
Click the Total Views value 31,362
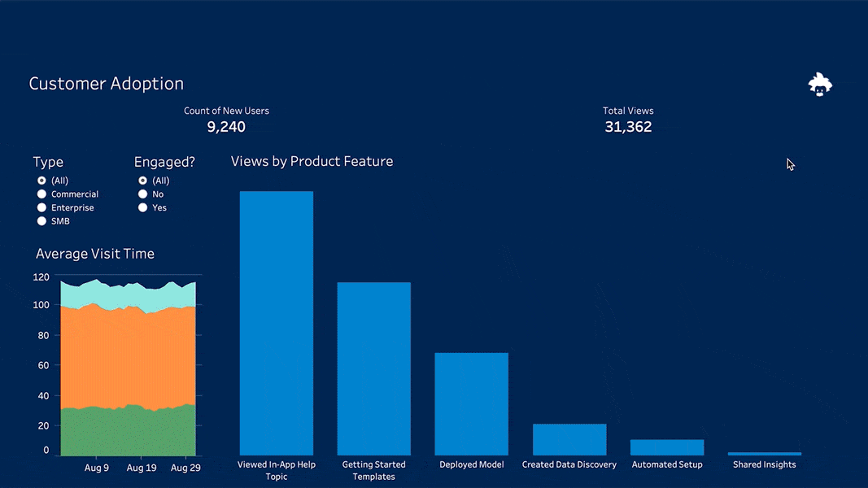[628, 127]
